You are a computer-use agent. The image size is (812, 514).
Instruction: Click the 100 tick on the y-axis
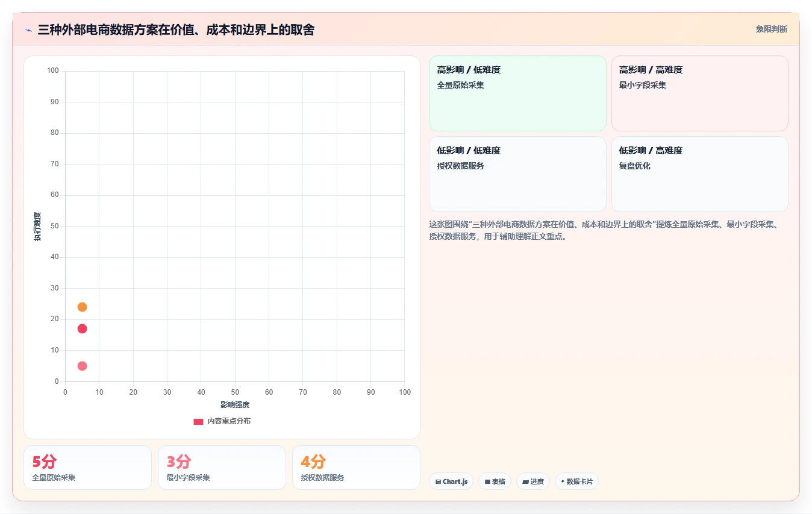(53, 71)
